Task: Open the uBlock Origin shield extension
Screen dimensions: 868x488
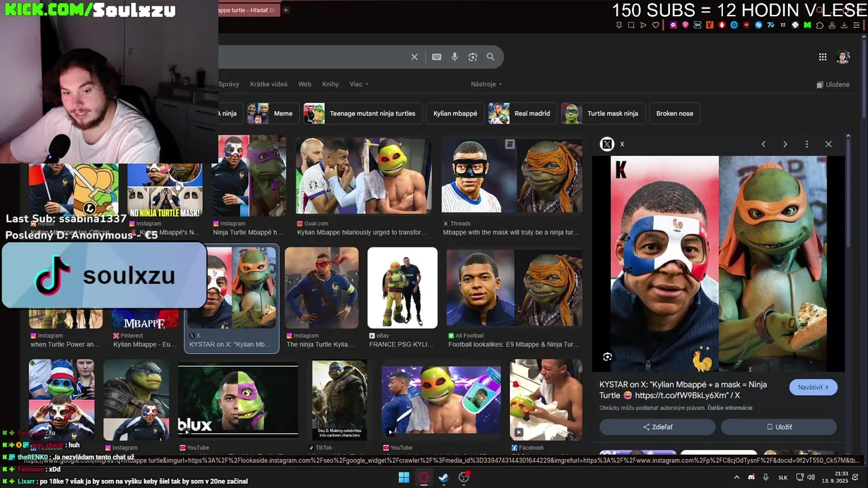Action: (x=747, y=25)
